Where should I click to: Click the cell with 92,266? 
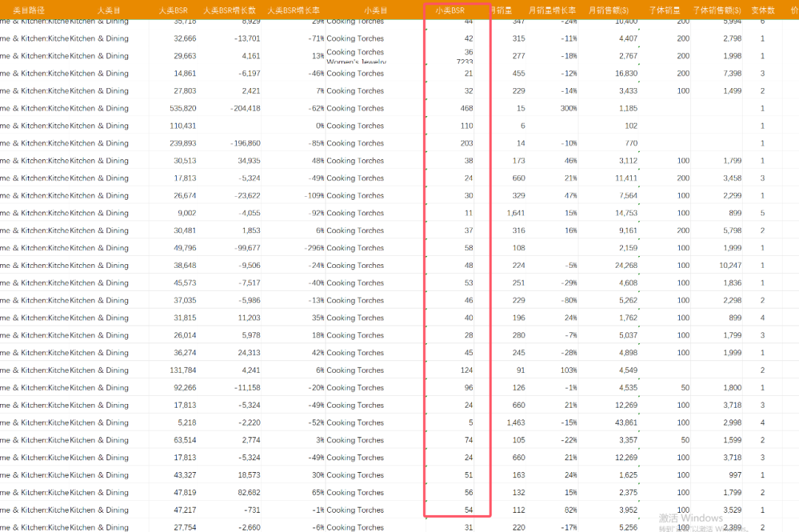coord(185,387)
